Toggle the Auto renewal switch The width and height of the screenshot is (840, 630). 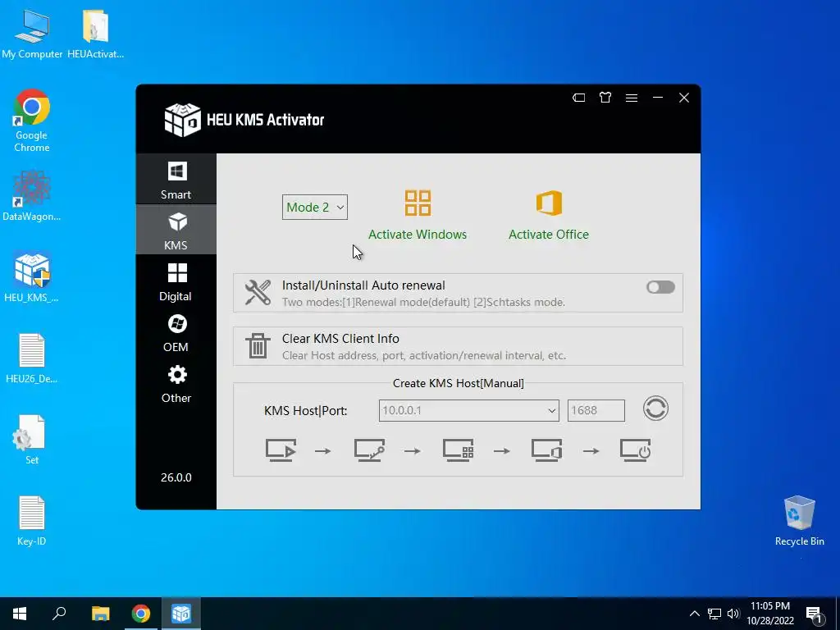pos(660,287)
